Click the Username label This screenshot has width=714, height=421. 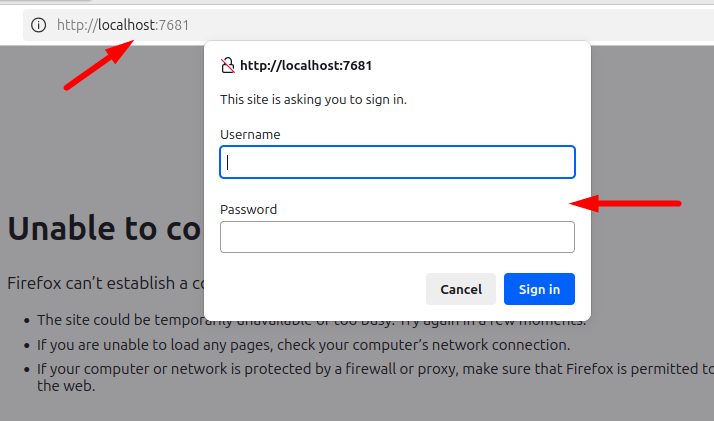click(x=250, y=134)
